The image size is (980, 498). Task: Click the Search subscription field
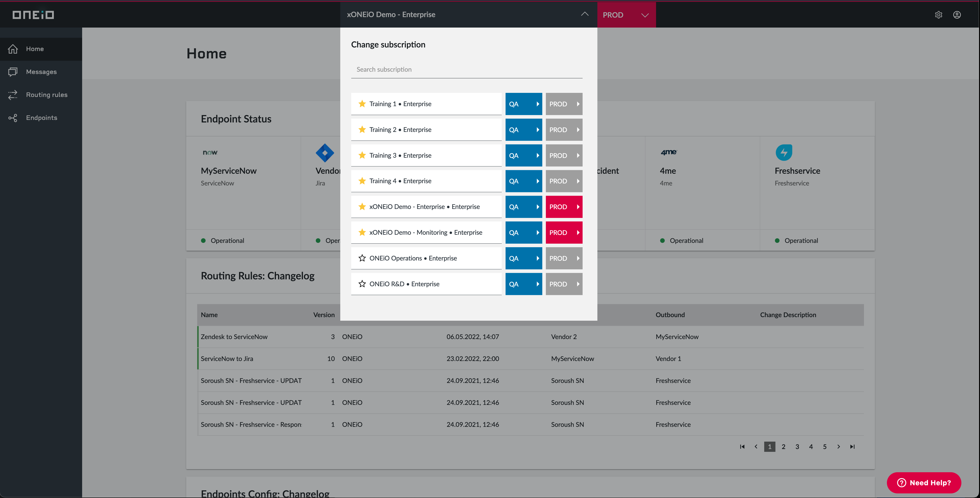(467, 69)
